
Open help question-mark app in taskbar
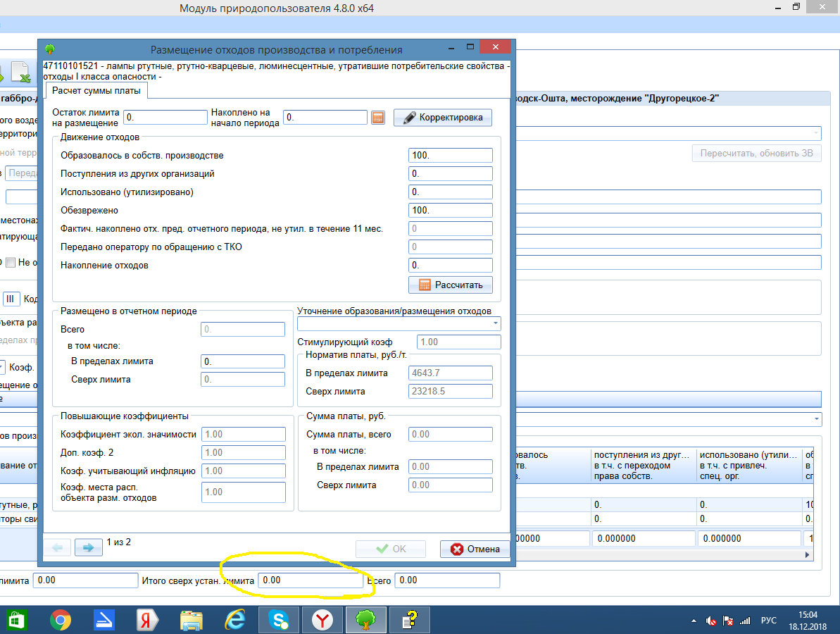click(410, 621)
